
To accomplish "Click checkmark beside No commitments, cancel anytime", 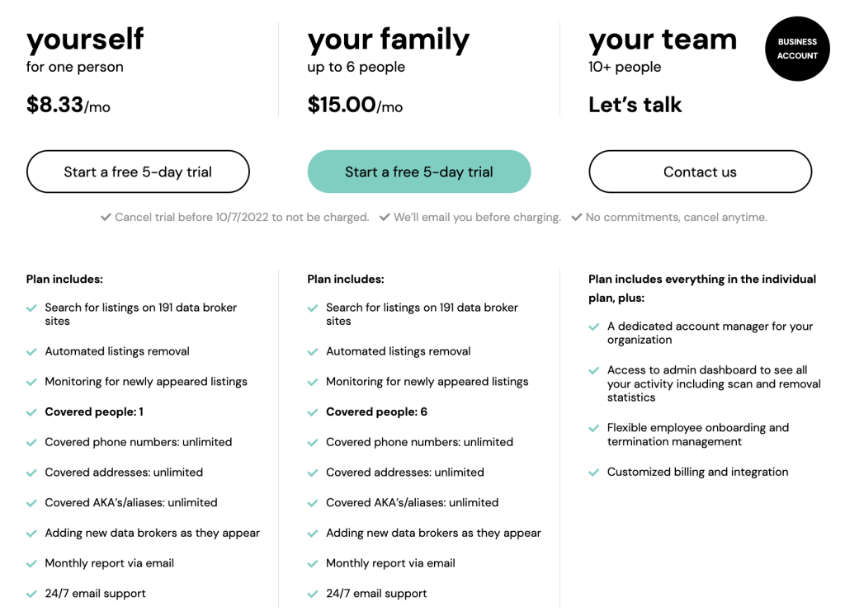I will click(x=577, y=217).
